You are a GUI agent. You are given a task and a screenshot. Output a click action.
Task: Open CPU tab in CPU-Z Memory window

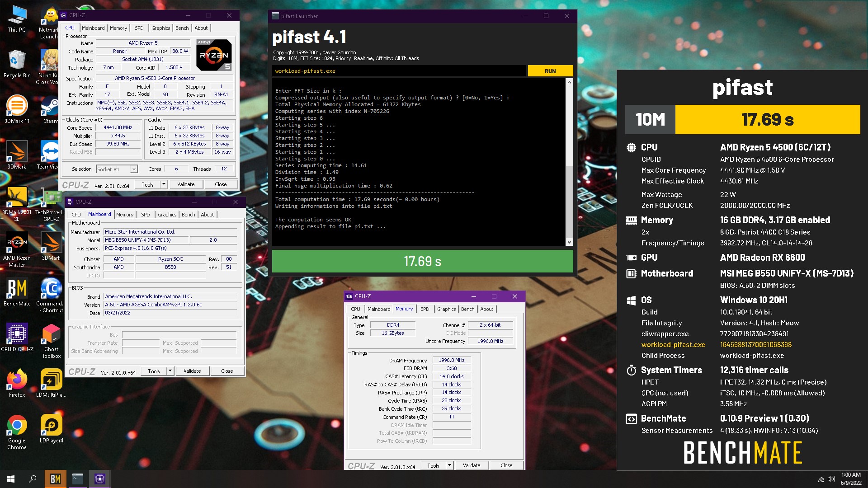(356, 309)
